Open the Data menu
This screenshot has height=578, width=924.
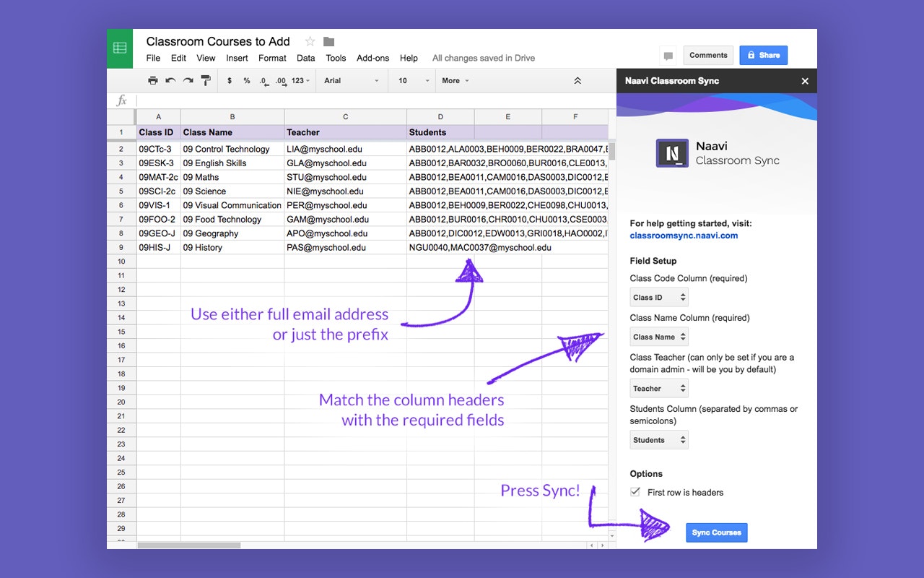coord(306,58)
